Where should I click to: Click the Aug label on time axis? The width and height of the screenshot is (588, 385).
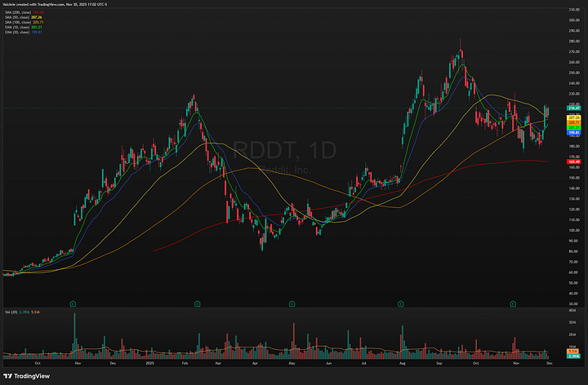(403, 363)
